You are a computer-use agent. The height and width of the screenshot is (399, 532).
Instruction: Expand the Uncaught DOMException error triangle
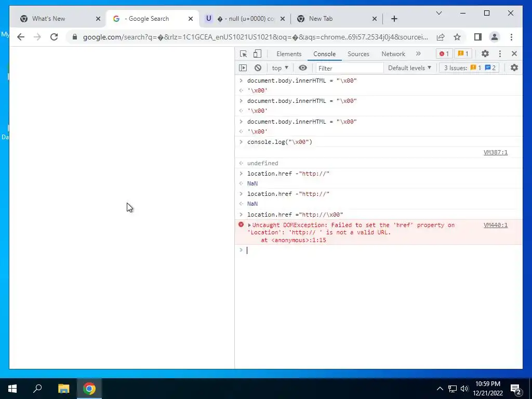249,225
